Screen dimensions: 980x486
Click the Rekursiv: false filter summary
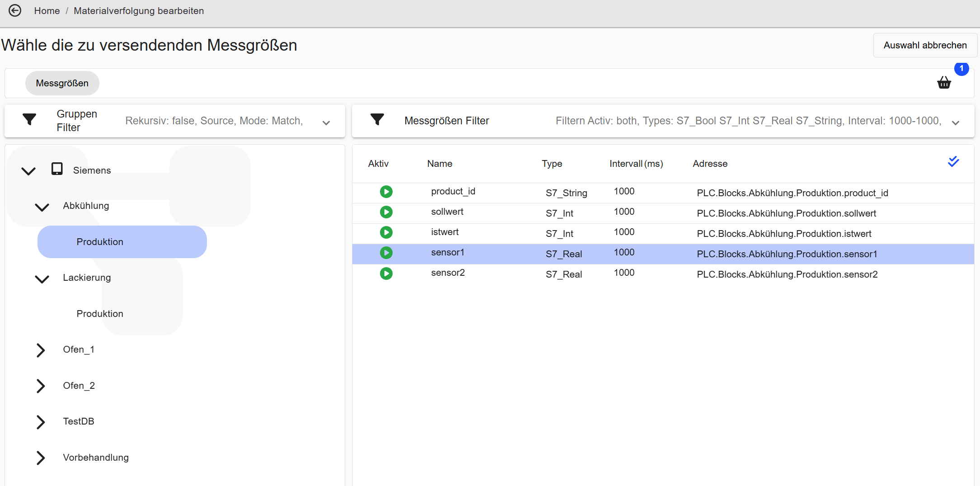coord(214,121)
